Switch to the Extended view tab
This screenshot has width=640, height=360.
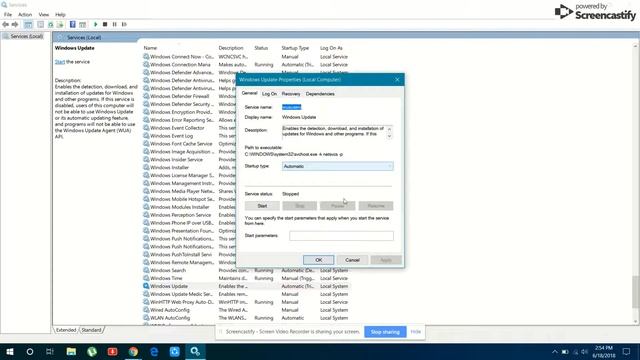click(66, 330)
